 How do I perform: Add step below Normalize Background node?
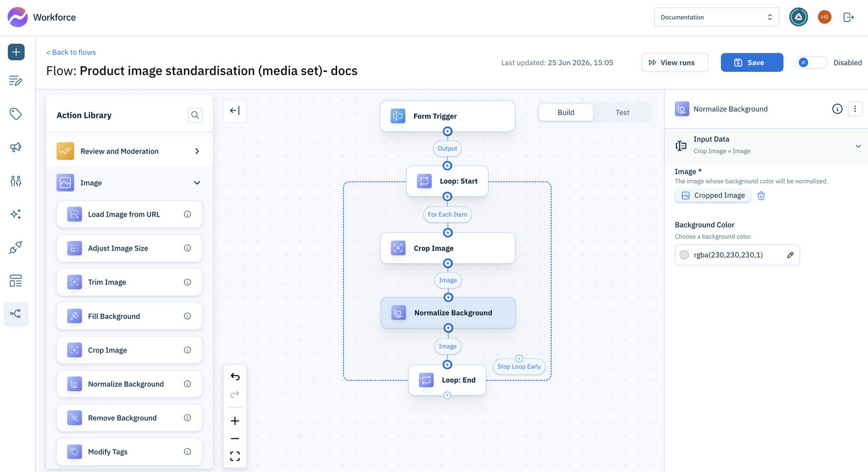point(448,328)
